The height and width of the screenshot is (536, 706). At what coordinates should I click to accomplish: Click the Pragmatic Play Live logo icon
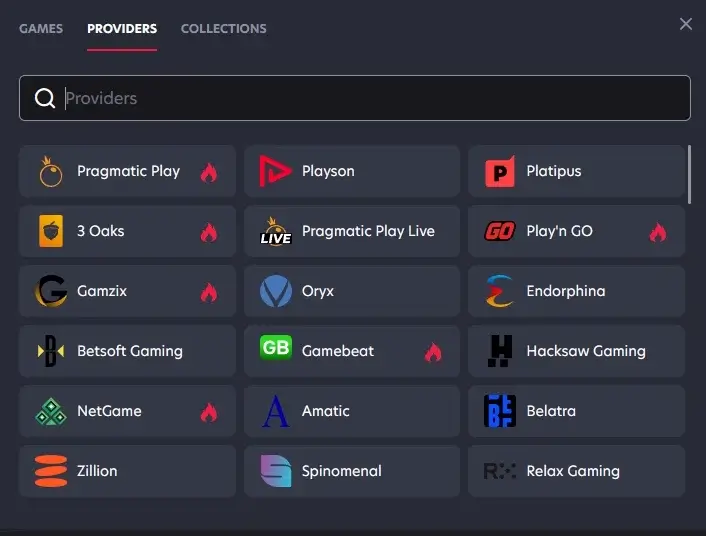[x=276, y=231]
